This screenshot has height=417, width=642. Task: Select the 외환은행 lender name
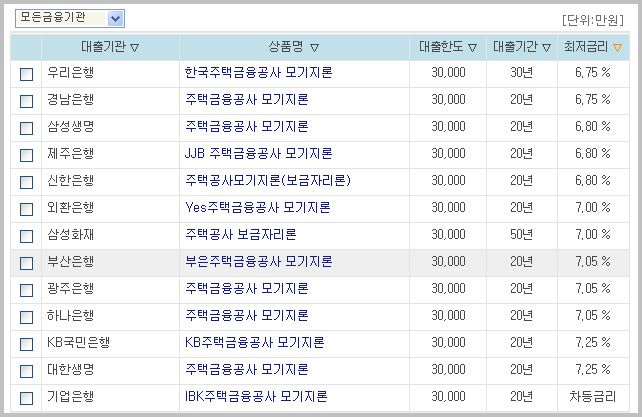pos(70,208)
